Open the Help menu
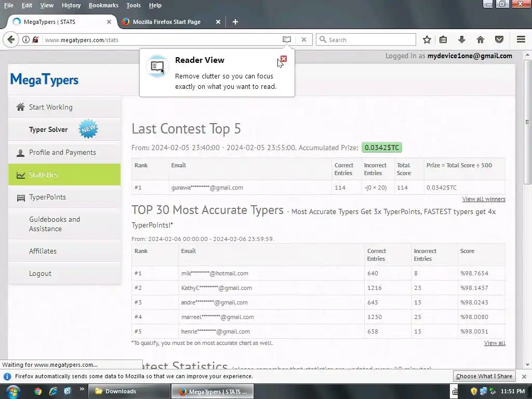Image resolution: width=532 pixels, height=399 pixels. click(x=155, y=5)
